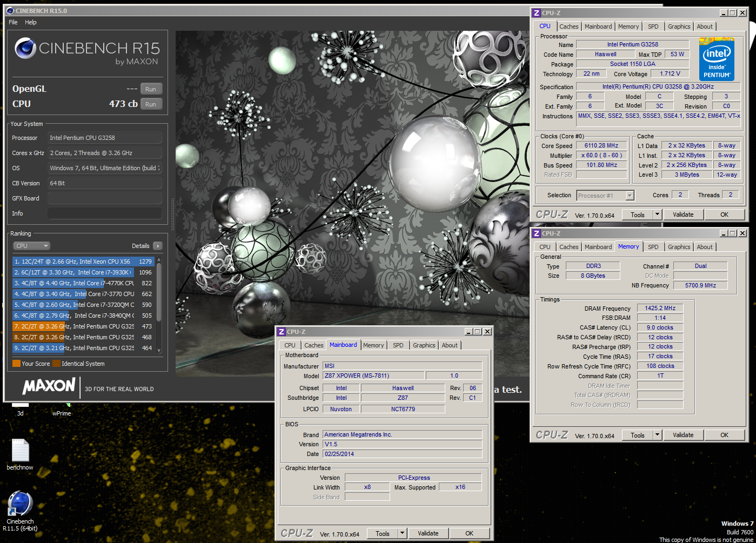Open the Help menu in Cinebench
Image resolution: width=756 pixels, height=543 pixels.
click(31, 22)
